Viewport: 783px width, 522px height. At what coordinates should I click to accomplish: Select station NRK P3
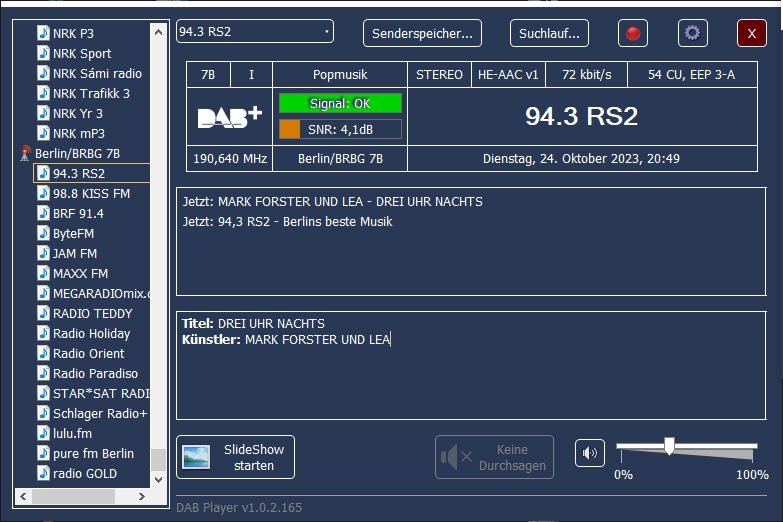point(73,33)
